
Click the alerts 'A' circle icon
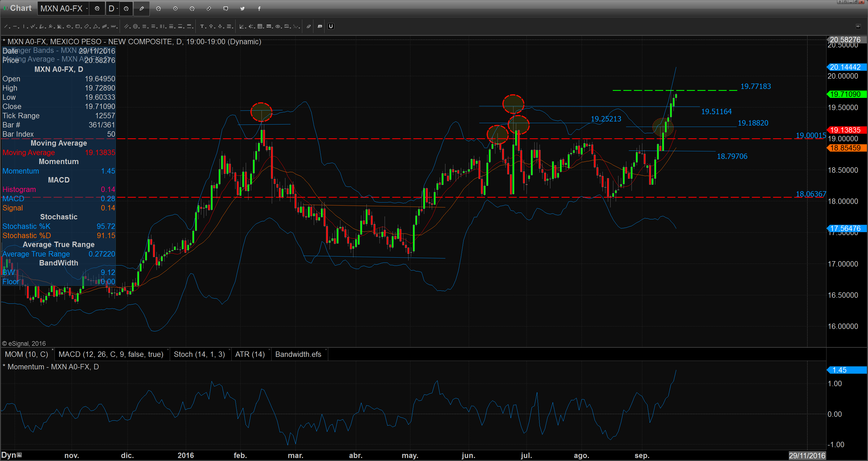[x=192, y=9]
